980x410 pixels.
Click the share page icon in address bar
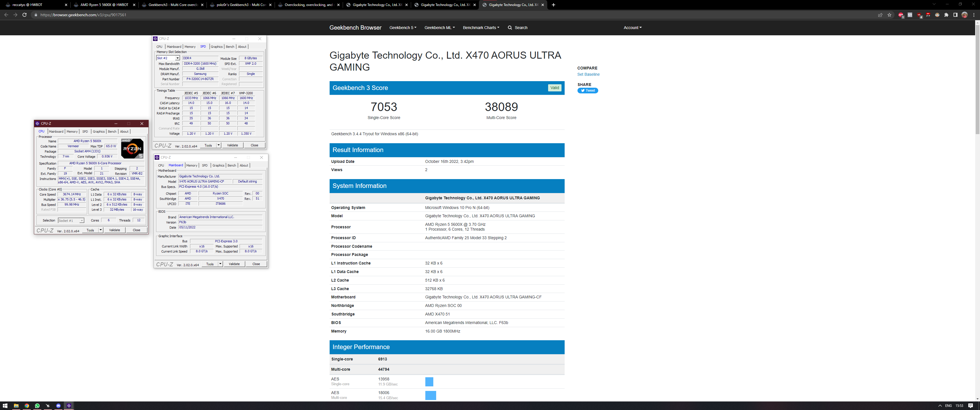[880, 15]
